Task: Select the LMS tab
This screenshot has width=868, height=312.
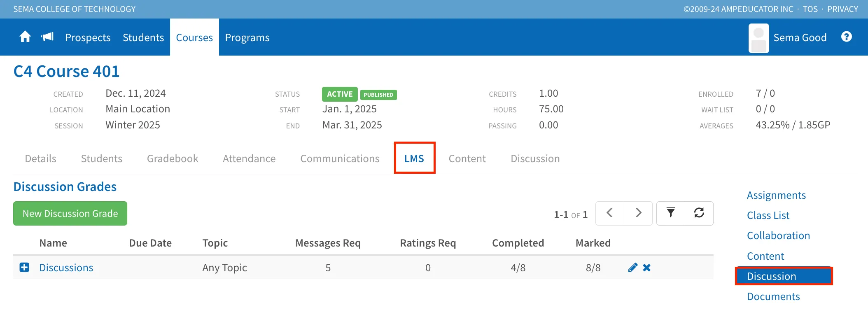Action: coord(414,158)
